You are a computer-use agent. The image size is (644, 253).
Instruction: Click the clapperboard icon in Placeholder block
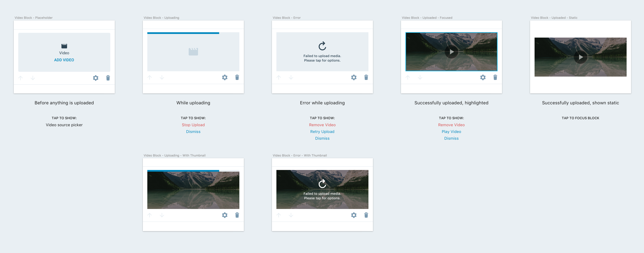[64, 46]
